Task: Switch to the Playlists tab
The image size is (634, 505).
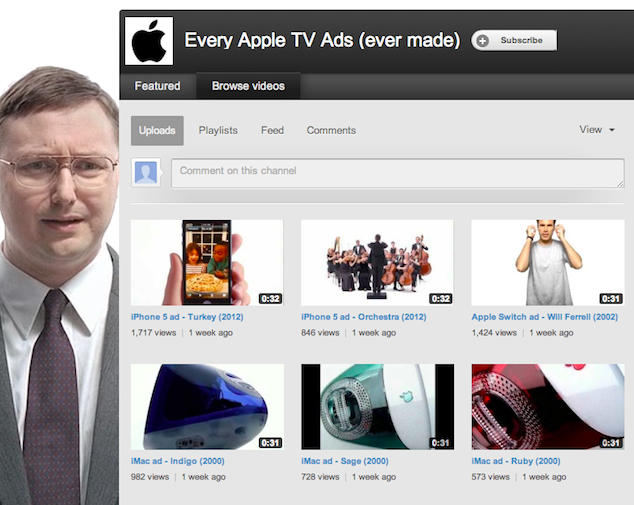Action: pos(218,131)
